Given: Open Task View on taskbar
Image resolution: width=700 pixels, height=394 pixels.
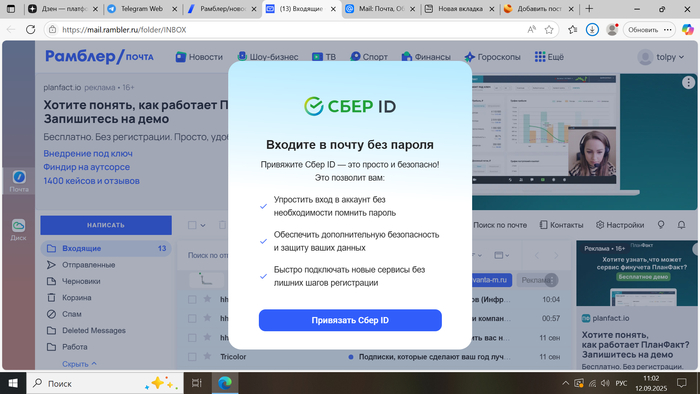Looking at the screenshot, I should click(196, 383).
